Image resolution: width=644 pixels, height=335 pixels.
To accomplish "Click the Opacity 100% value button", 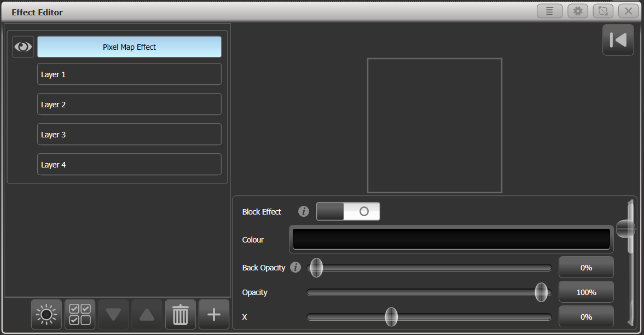I will [x=586, y=292].
